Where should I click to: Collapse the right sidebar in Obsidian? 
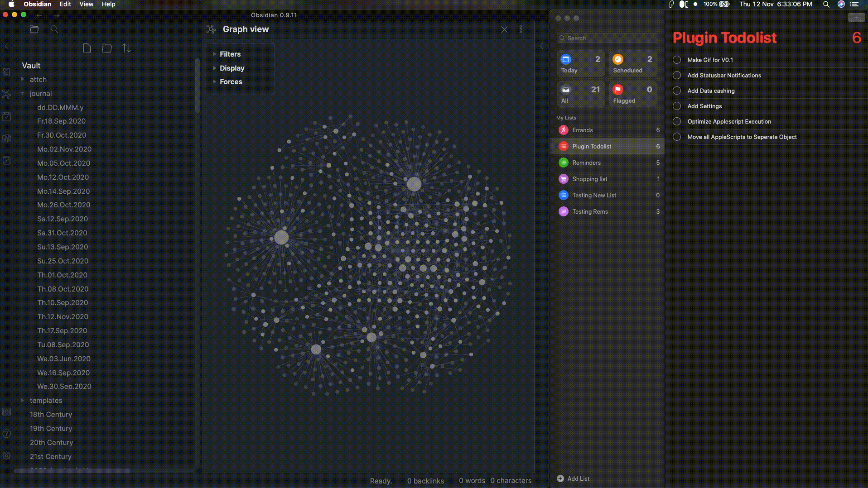pos(541,46)
